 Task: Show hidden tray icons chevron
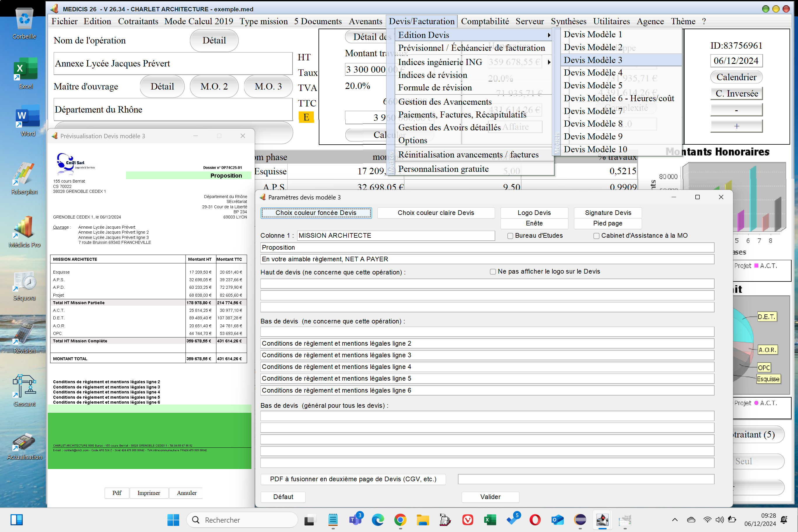(x=675, y=520)
